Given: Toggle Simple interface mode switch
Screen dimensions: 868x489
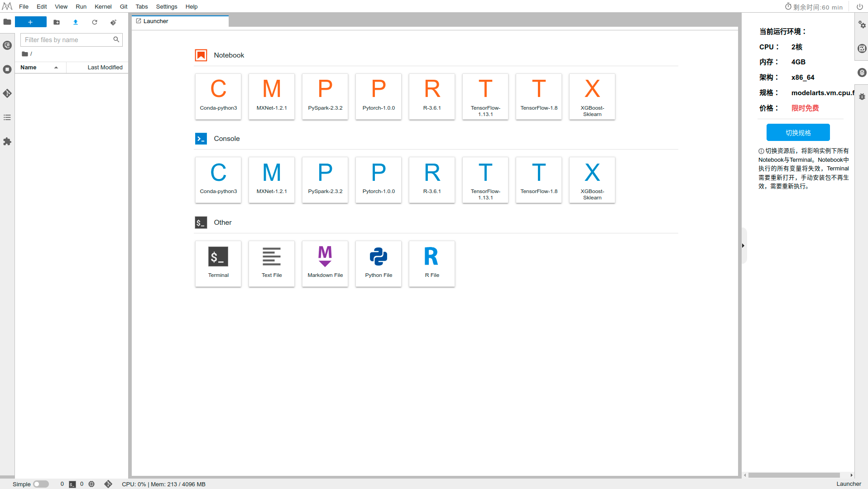Looking at the screenshot, I should [x=41, y=484].
